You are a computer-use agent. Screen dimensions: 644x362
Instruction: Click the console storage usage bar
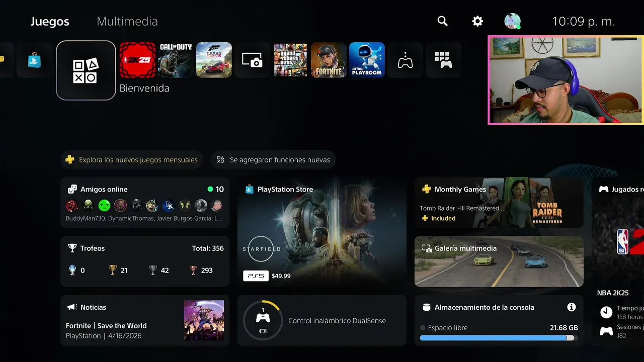499,338
